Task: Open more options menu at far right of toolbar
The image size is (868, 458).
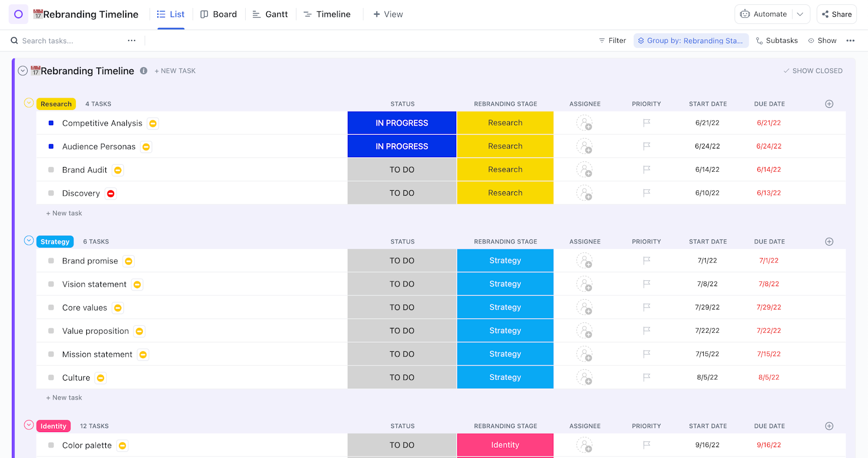Action: tap(850, 41)
